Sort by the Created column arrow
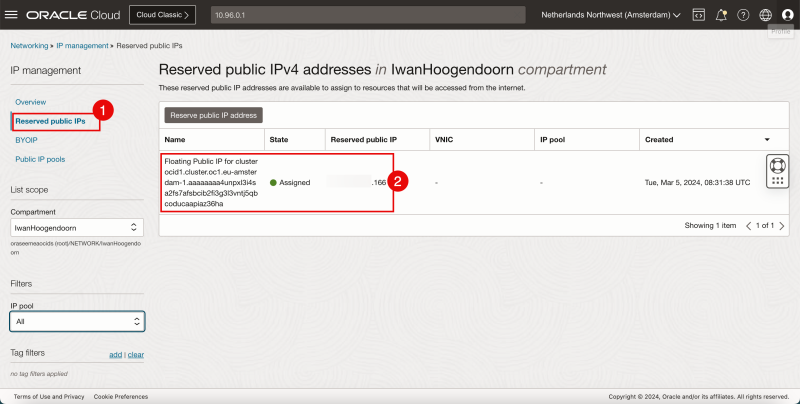 pyautogui.click(x=767, y=140)
